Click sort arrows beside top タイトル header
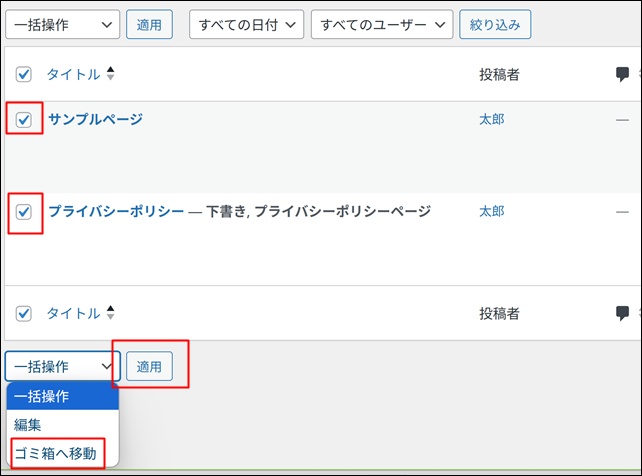Viewport: 642px width, 476px height. (x=110, y=74)
